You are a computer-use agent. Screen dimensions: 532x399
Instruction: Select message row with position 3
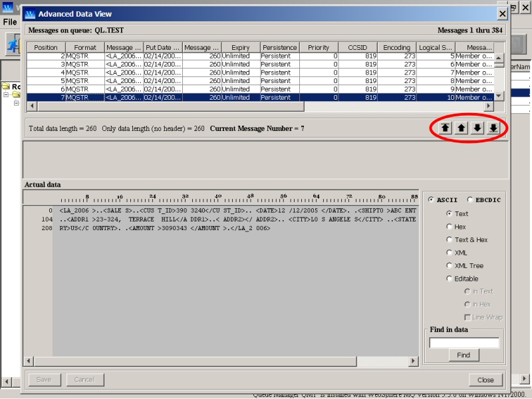(x=260, y=64)
